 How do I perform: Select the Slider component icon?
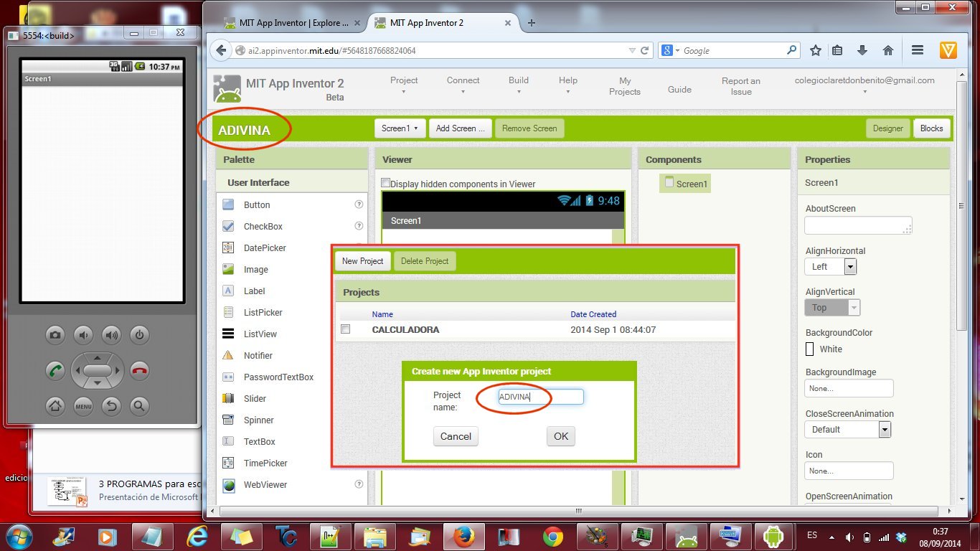click(228, 398)
